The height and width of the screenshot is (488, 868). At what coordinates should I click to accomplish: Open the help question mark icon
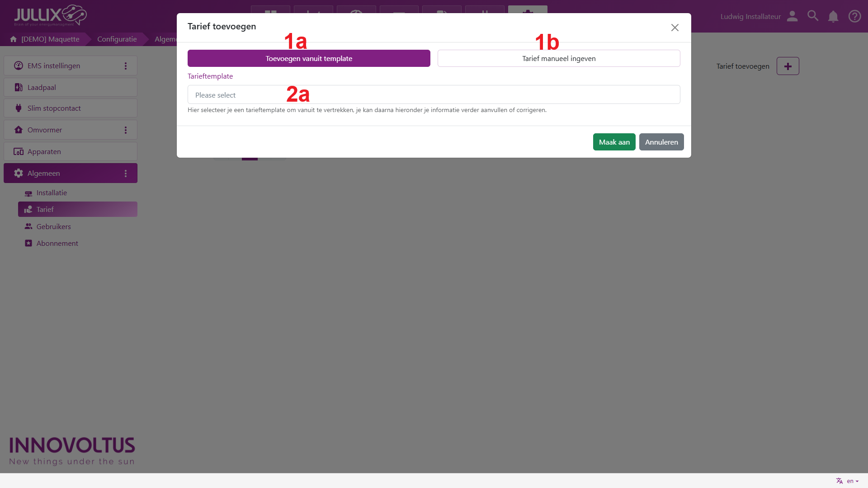(854, 16)
